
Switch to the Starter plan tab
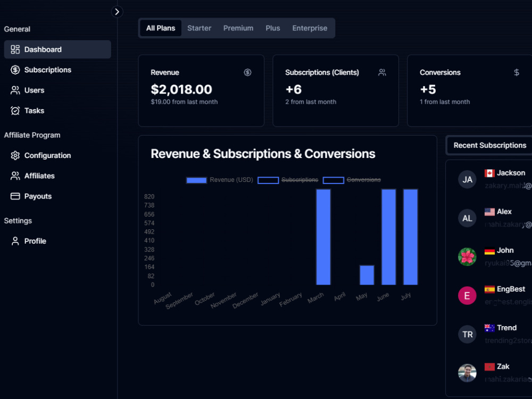tap(199, 28)
